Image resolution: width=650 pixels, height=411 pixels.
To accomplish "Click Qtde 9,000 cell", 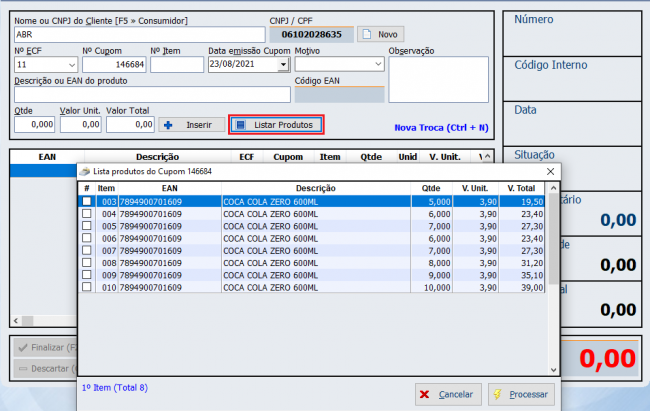I will 432,275.
